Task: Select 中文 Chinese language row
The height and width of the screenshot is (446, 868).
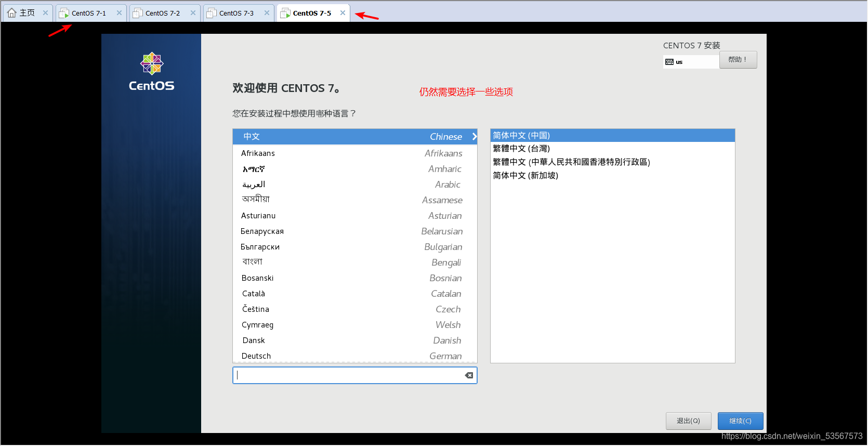Action: click(x=355, y=137)
